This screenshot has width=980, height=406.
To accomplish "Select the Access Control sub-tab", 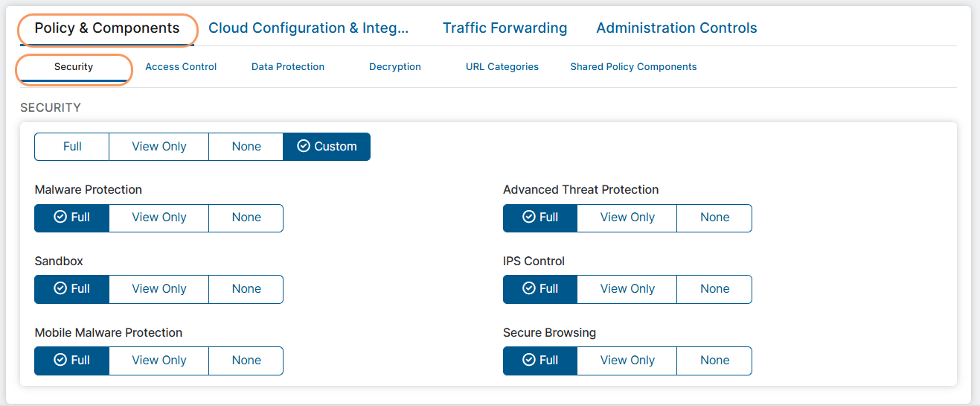I will 181,67.
